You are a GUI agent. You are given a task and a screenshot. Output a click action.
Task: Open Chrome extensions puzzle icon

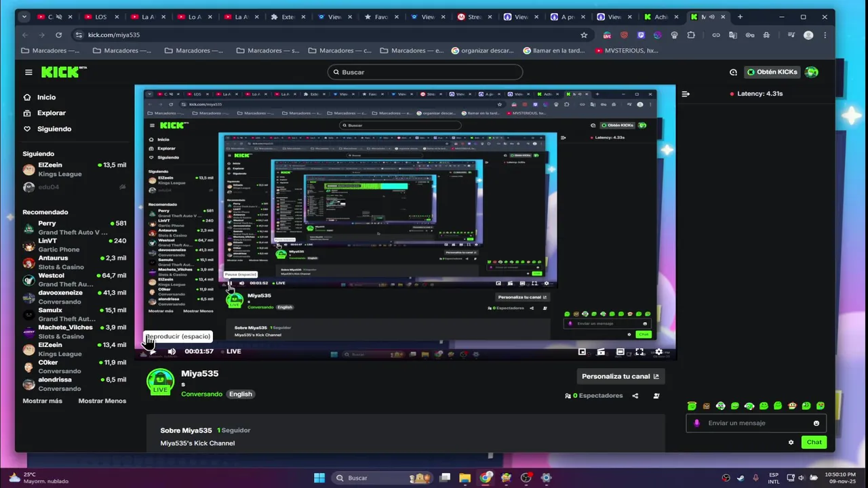[x=691, y=35]
